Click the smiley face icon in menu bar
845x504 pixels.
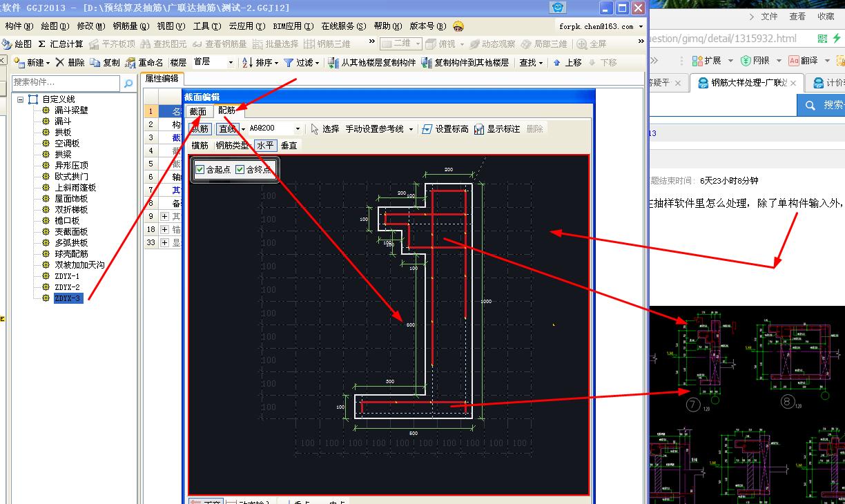coord(458,26)
